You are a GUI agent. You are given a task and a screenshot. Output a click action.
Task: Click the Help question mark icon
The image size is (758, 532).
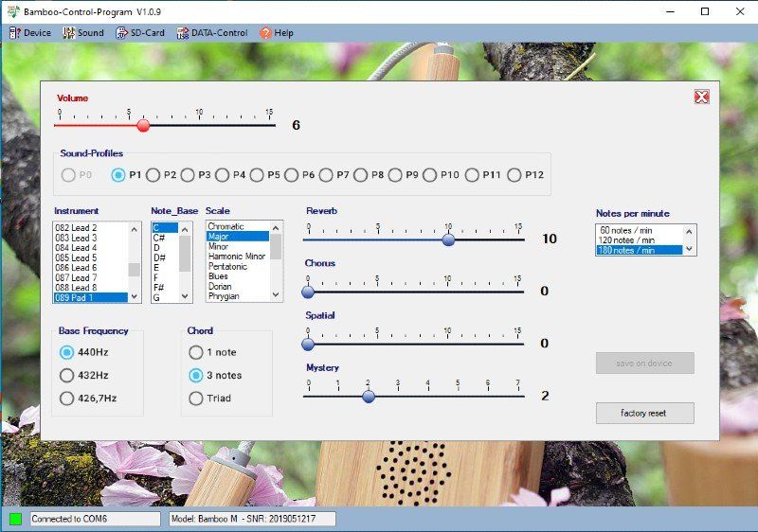tap(265, 33)
